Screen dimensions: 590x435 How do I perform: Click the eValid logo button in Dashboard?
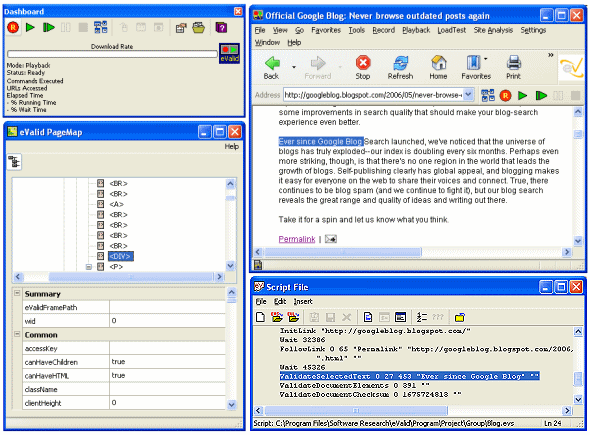click(230, 53)
